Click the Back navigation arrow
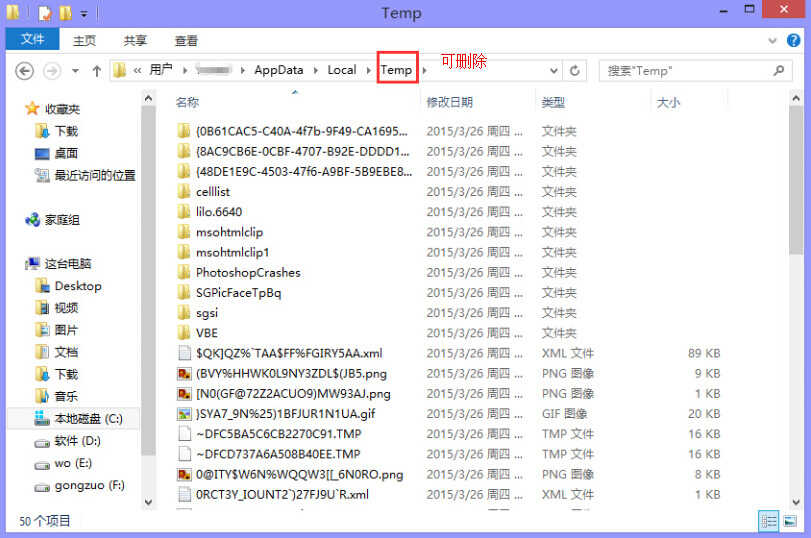Screen dimensions: 811x538 (x=25, y=71)
